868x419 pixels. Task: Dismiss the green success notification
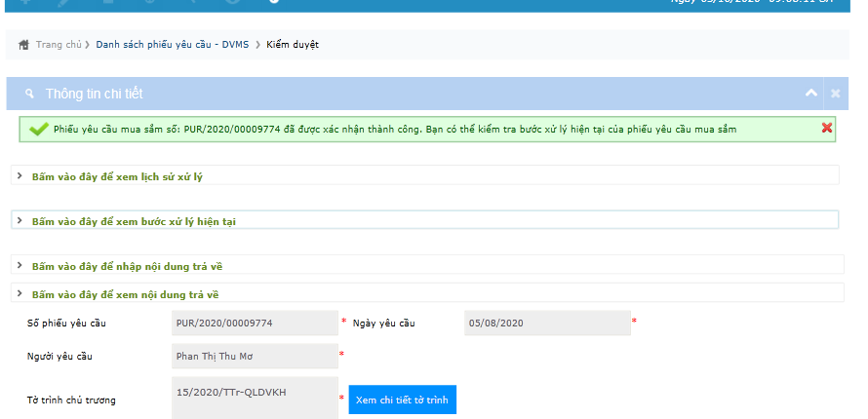click(x=827, y=128)
